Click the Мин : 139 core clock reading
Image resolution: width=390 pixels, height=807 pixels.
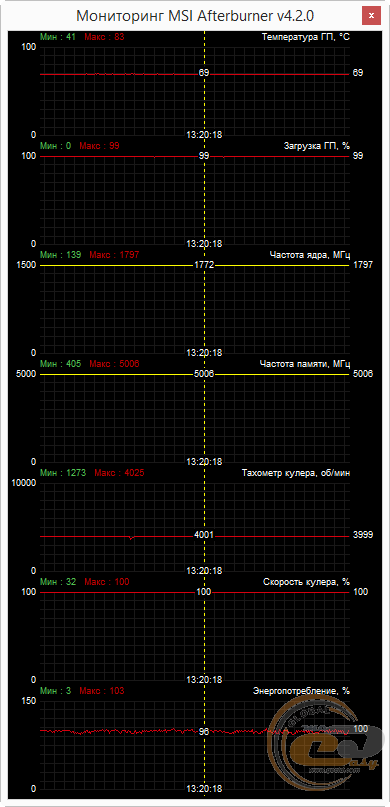[x=60, y=255]
